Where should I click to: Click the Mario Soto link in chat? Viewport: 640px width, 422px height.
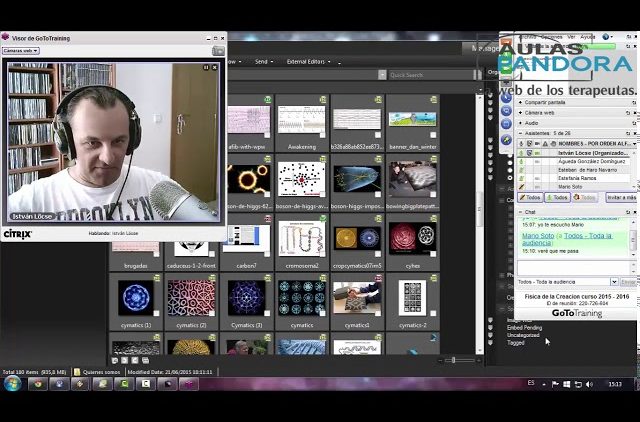tap(538, 236)
